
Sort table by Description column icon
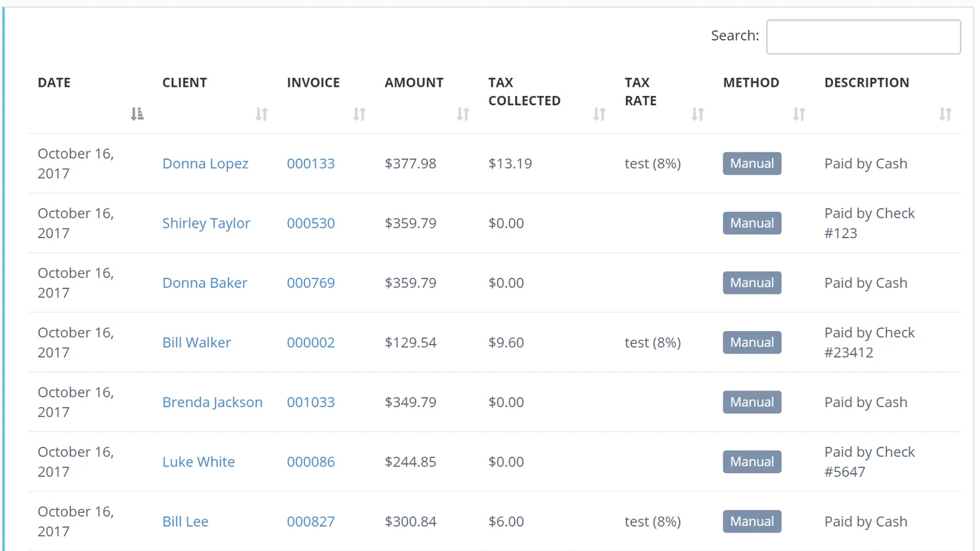coord(945,114)
